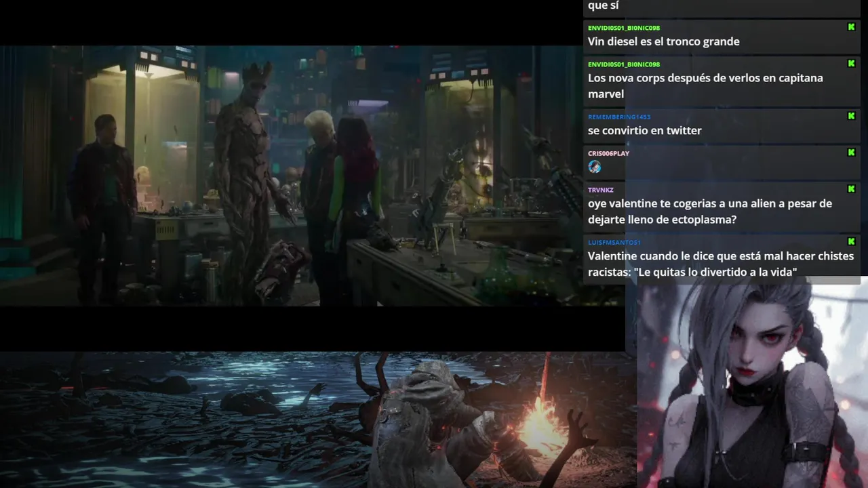
Task: Click the Kick badge on TRVNKZ's message
Action: (851, 189)
